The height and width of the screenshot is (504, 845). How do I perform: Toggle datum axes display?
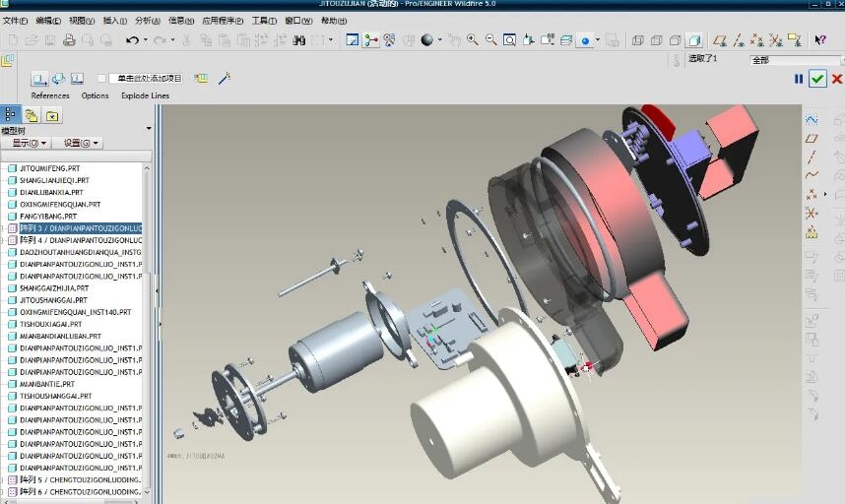click(x=739, y=39)
